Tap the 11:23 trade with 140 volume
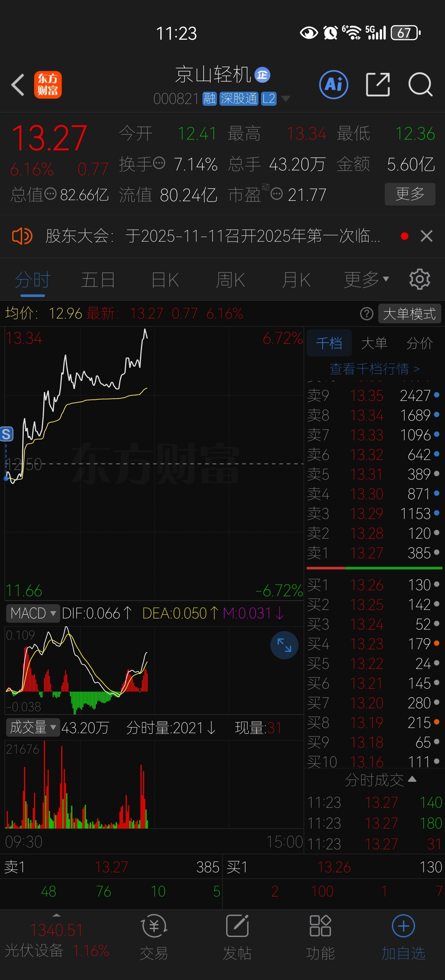 (374, 802)
